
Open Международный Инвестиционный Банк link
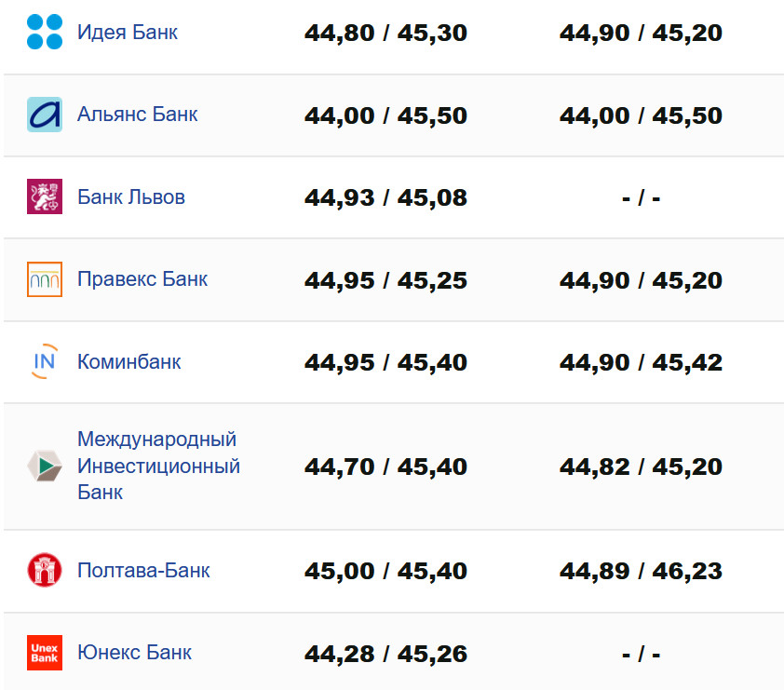click(158, 466)
